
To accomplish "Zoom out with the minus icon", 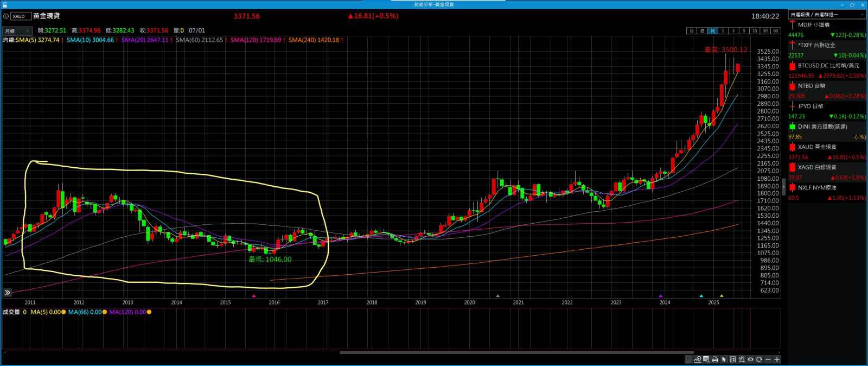I will [x=768, y=359].
